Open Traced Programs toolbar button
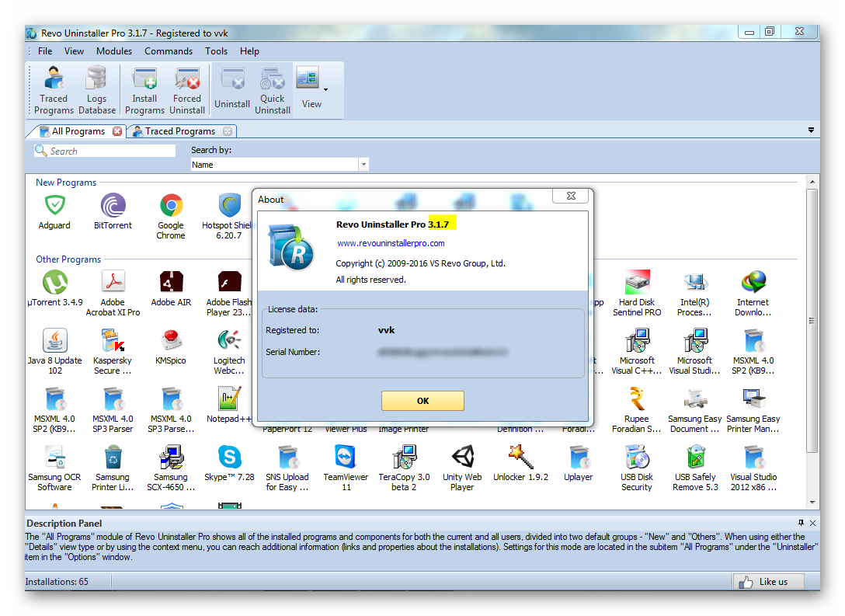Screen dimensions: 845x616 [x=54, y=90]
